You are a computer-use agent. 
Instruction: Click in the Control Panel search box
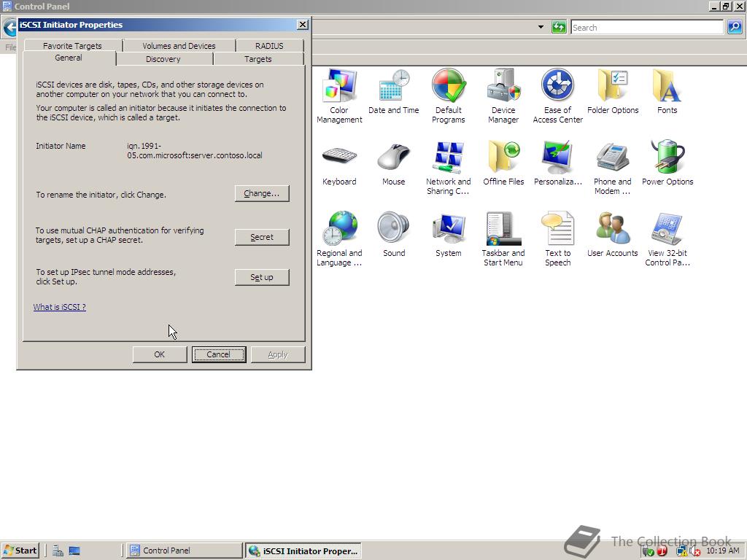click(647, 28)
